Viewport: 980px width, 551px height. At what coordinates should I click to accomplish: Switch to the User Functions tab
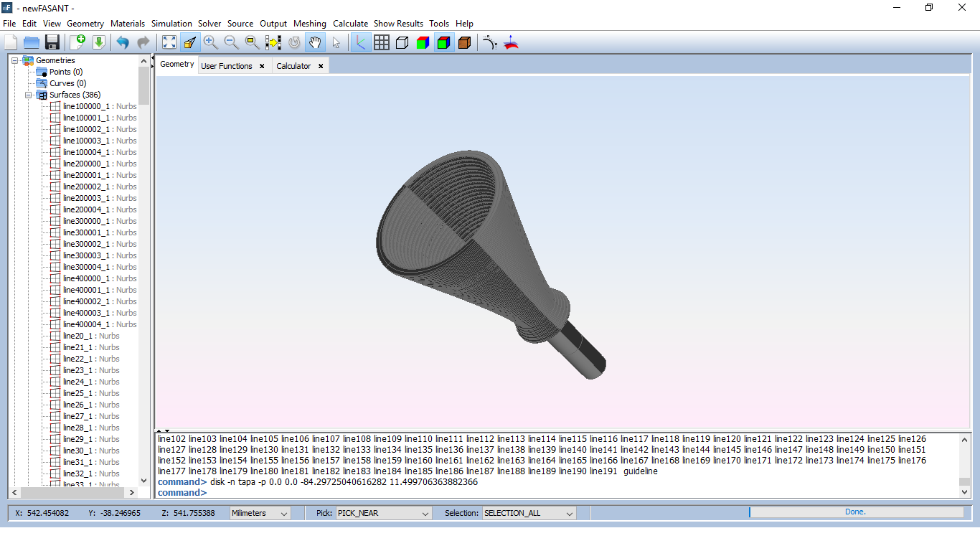pos(226,66)
